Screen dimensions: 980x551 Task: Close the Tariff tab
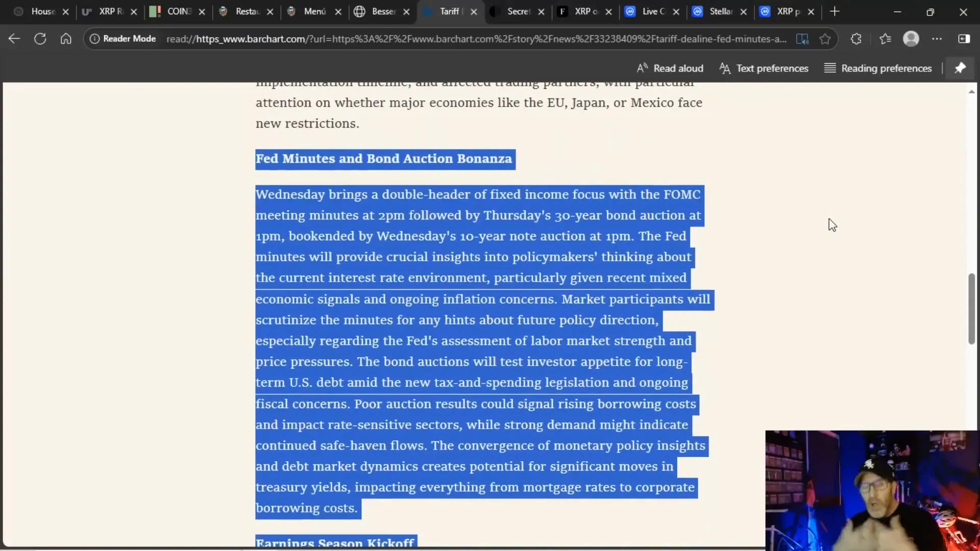click(x=474, y=11)
